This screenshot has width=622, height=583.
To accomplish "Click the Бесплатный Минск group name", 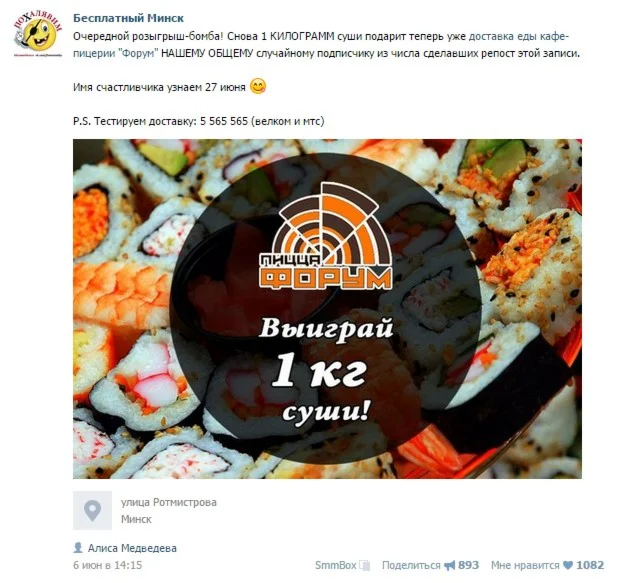I will pyautogui.click(x=128, y=18).
